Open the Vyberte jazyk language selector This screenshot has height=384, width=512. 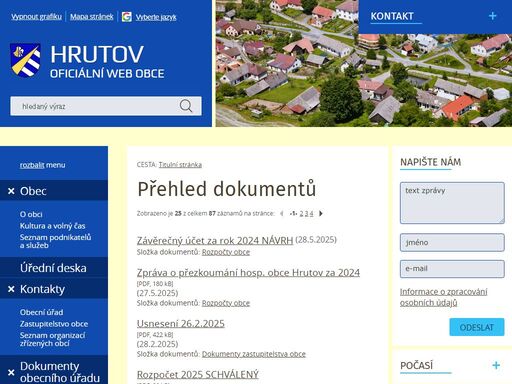(x=156, y=17)
